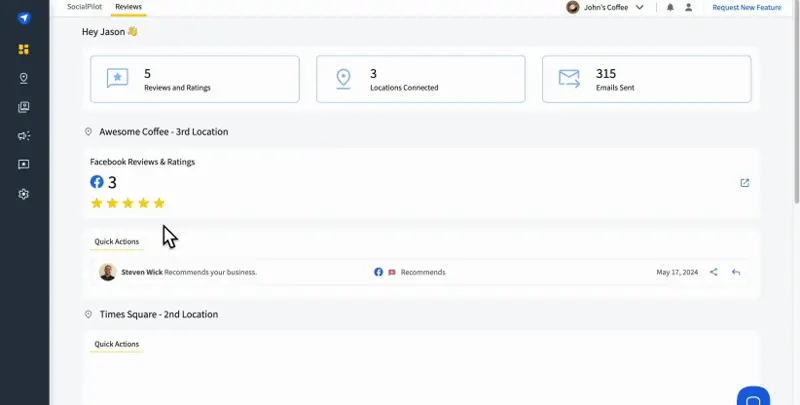800x405 pixels.
Task: Share Steven Wick's review
Action: (714, 272)
